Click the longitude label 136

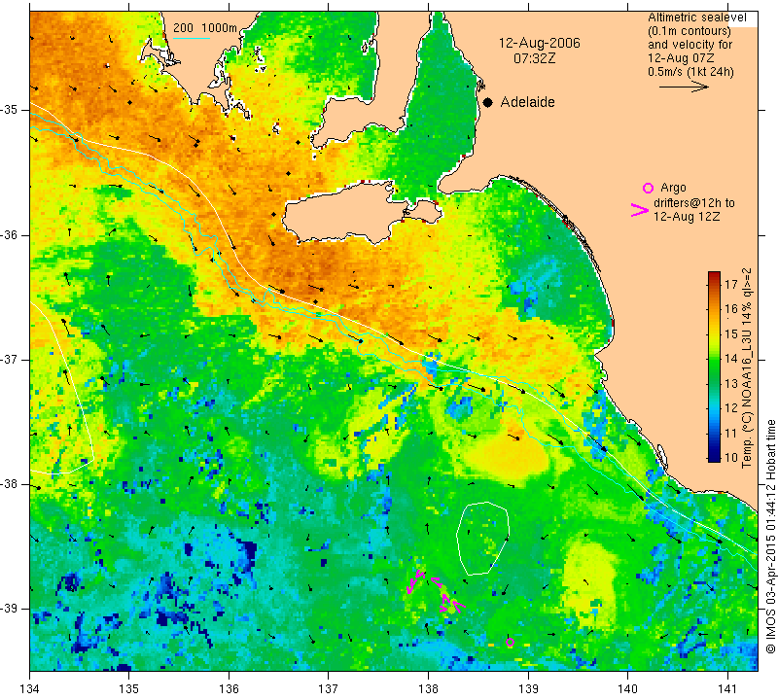pos(229,689)
